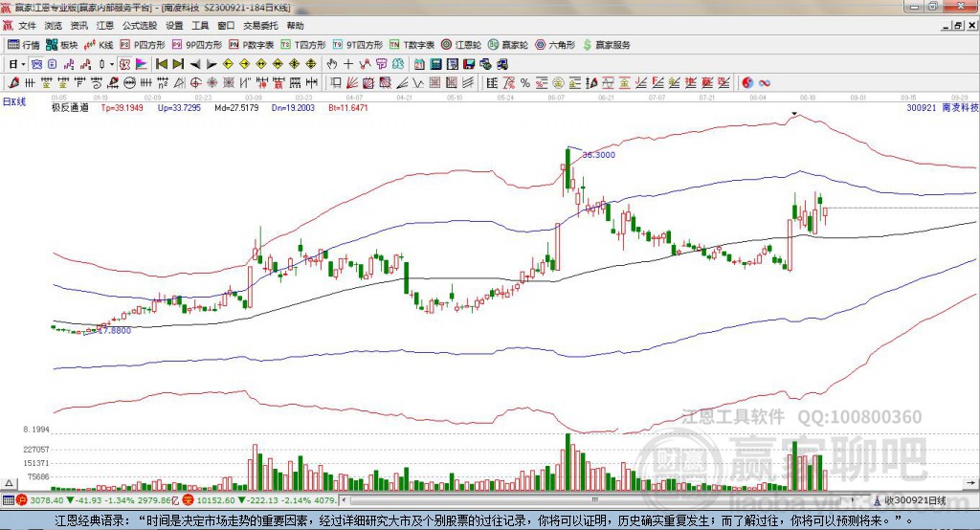Open the calendar icon with 21

tap(419, 64)
